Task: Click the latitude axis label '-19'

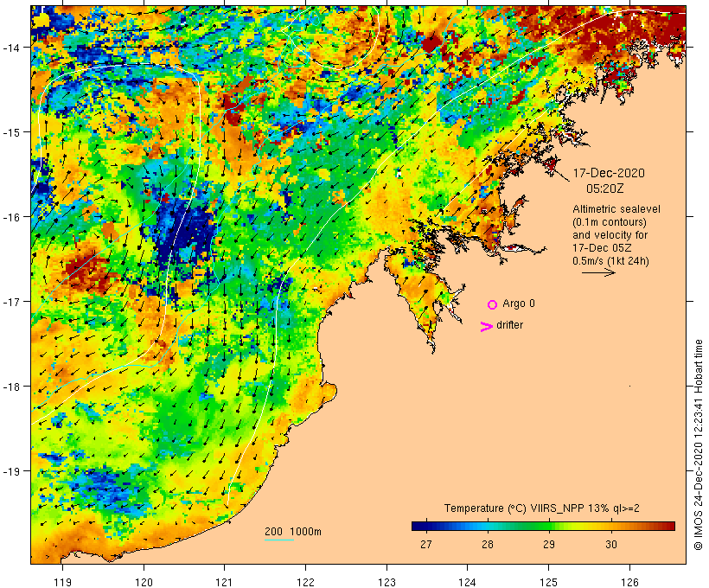Action: (x=10, y=471)
